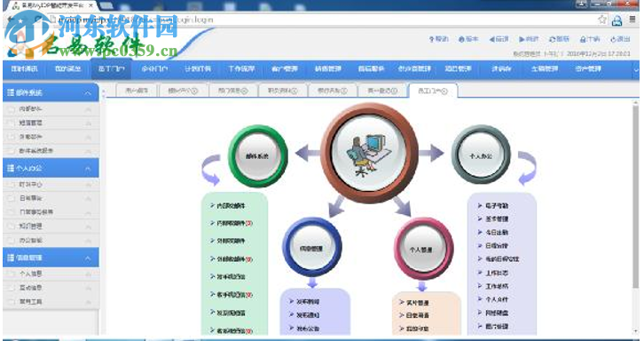Open the 员工门户 module in the blue nav bar
Image resolution: width=644 pixels, height=341 pixels.
tap(111, 69)
